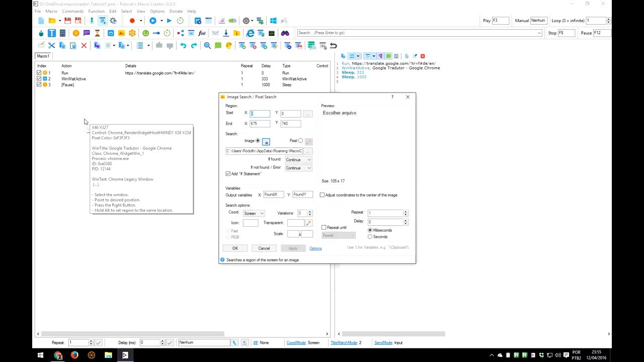The height and width of the screenshot is (362, 644).
Task: Uncheck row 1 Run checkbox in macro list
Action: (39, 73)
